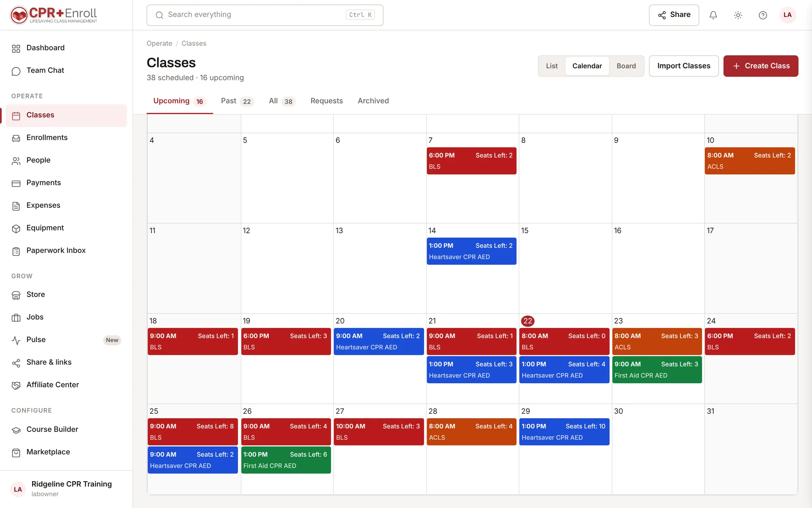Open the Heartsaver class with 10 seats left

click(564, 432)
